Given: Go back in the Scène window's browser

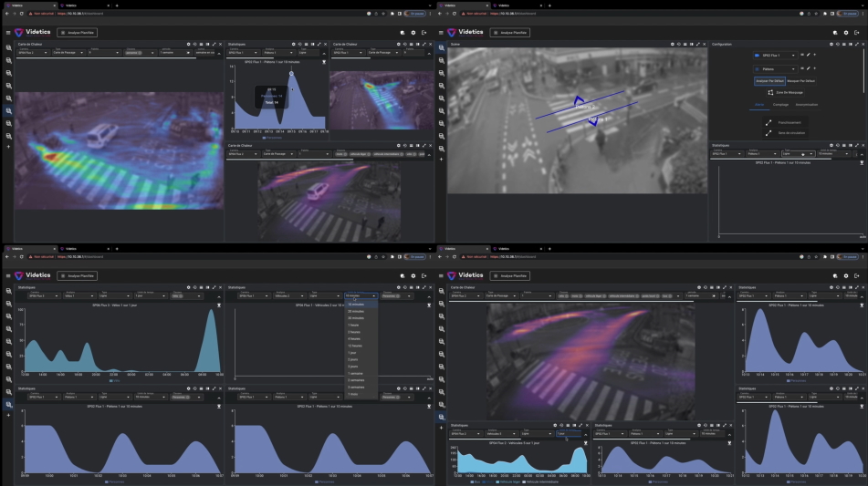Looking at the screenshot, I should tap(440, 14).
